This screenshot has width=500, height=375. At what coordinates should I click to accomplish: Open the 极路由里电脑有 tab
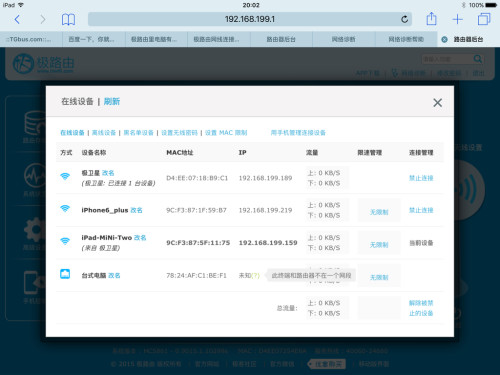[x=156, y=39]
